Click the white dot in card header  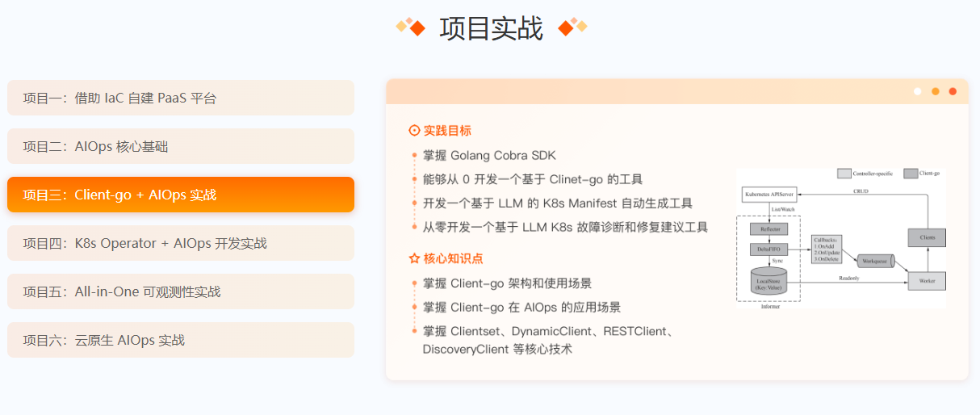coord(918,91)
